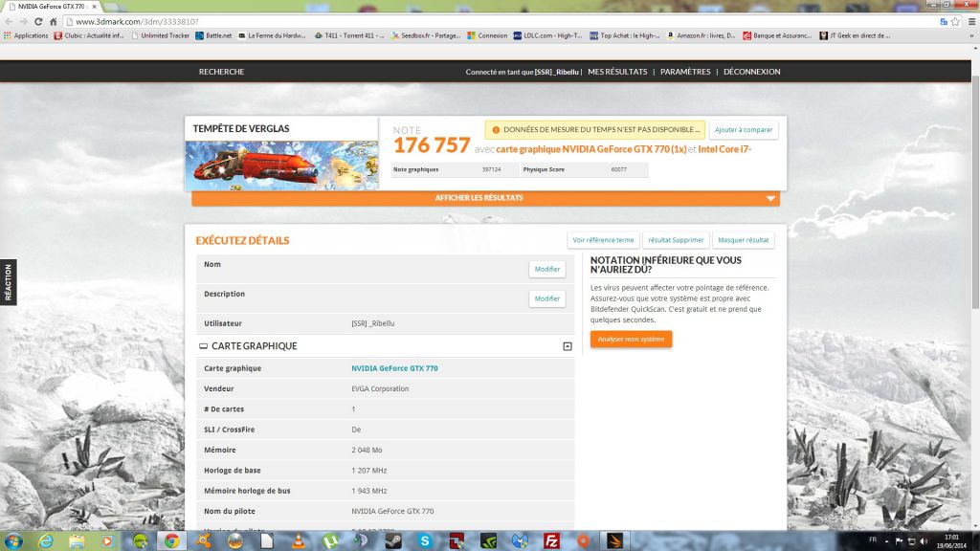The image size is (980, 551).
Task: Bookmark this page with the star icon
Action: pyautogui.click(x=955, y=21)
